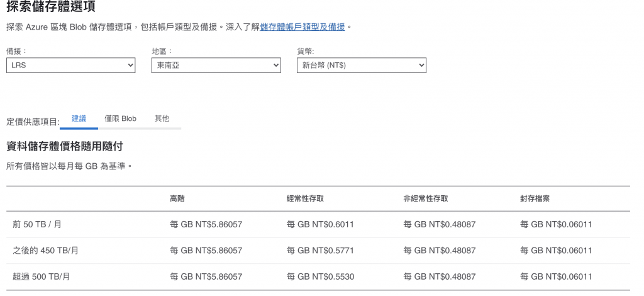Click the 封存檔案 column header

point(535,198)
